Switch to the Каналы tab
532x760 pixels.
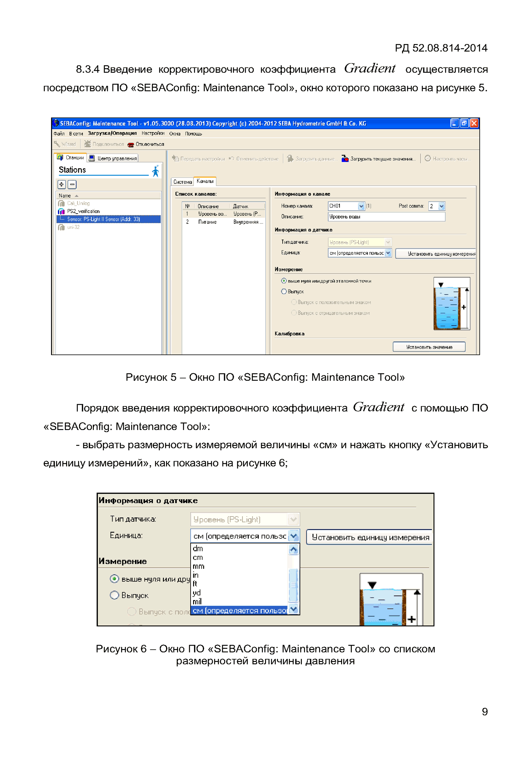pos(205,181)
